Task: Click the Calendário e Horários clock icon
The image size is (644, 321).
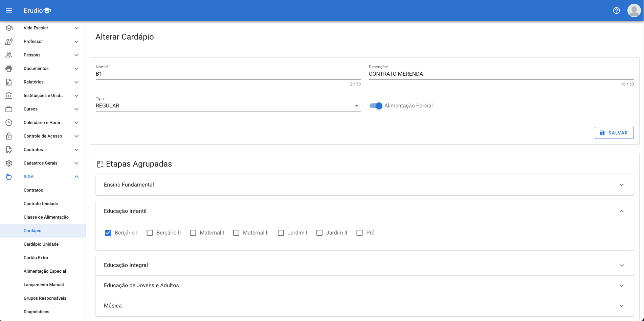Action: 9,123
